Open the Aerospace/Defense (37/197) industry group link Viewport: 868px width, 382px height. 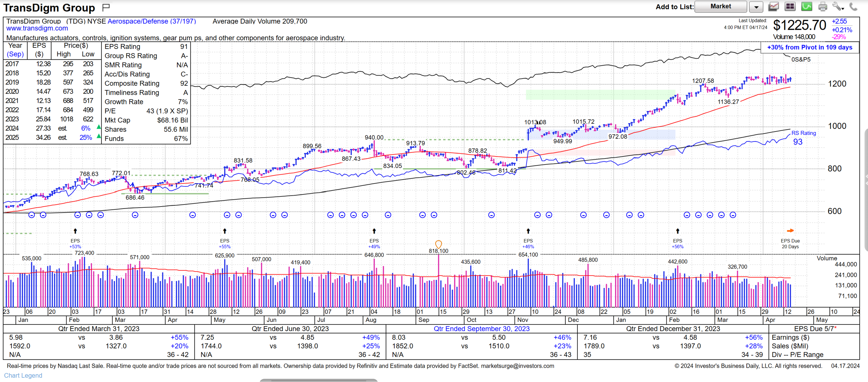pos(152,21)
